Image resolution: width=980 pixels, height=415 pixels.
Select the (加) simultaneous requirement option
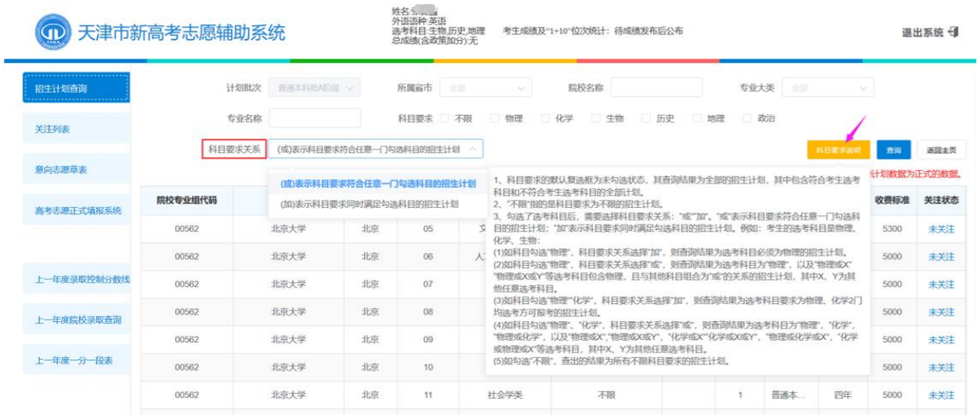(x=369, y=204)
